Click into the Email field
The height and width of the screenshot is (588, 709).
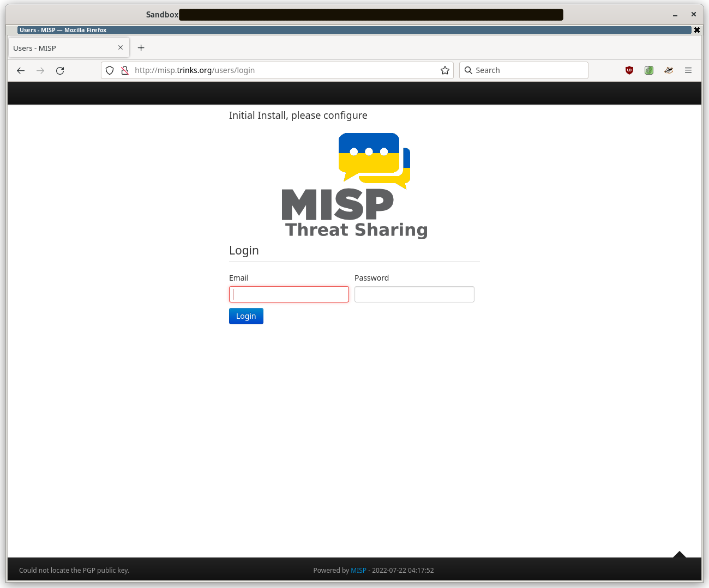(x=289, y=294)
